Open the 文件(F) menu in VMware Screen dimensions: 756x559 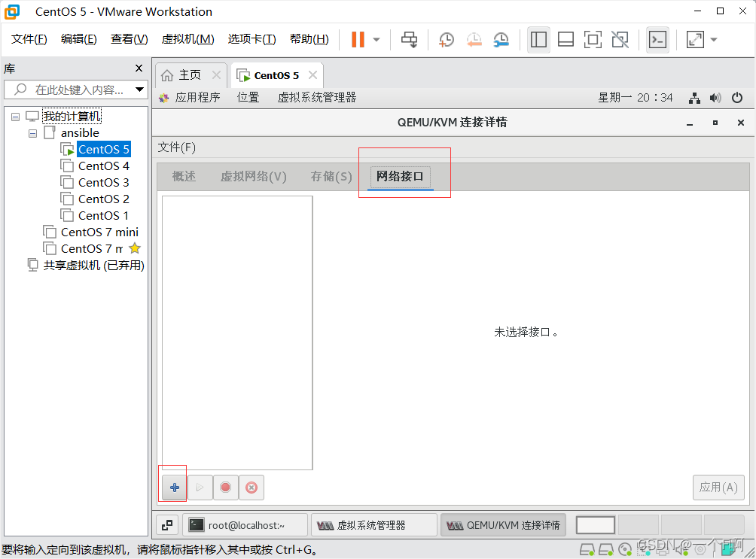coord(29,39)
